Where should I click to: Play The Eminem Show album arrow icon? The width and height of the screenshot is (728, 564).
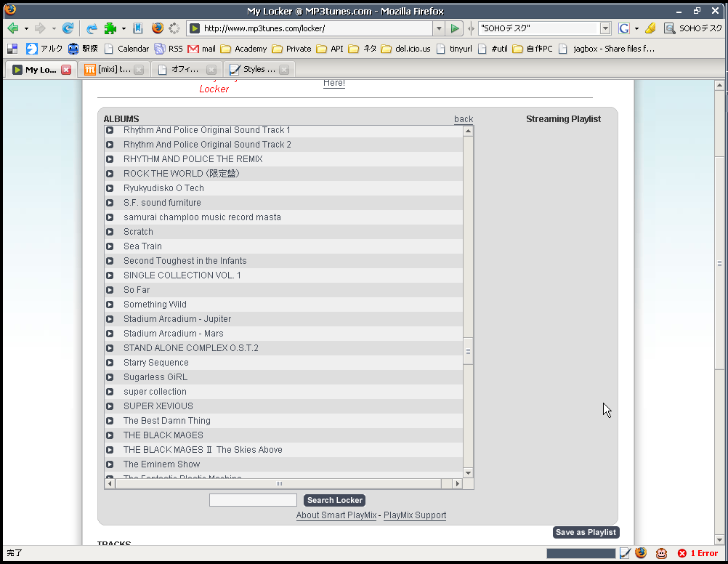[x=110, y=464]
